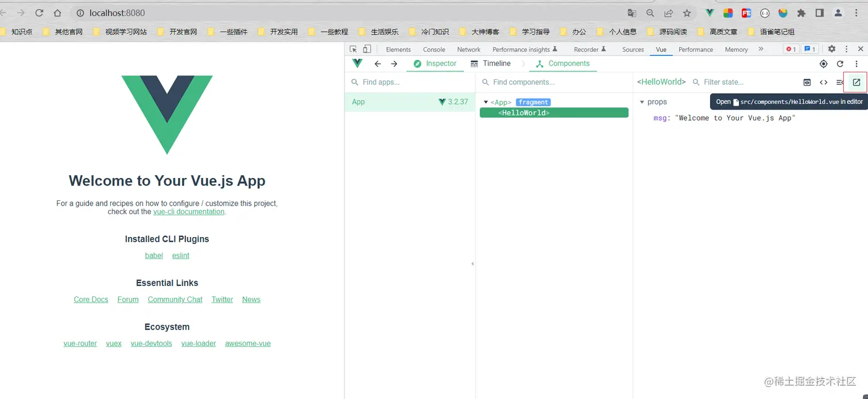Open HelloWorld.vue in editor icon
868x399 pixels.
(x=856, y=82)
